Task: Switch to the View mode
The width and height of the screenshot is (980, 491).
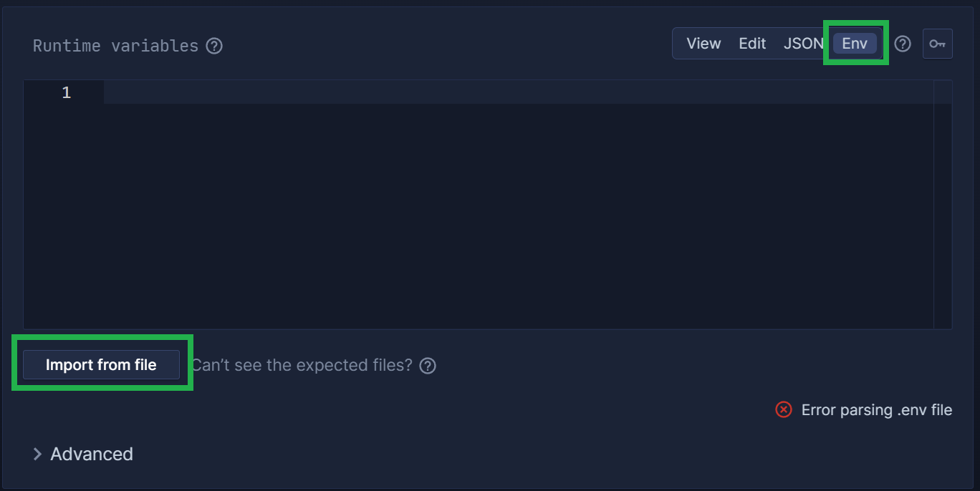Action: (x=703, y=44)
